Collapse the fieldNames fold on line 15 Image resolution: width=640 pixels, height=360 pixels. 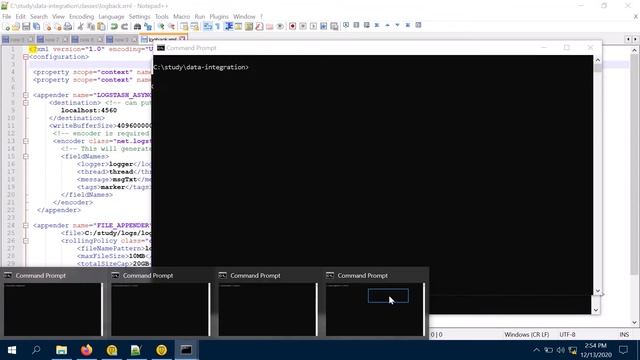click(x=25, y=156)
